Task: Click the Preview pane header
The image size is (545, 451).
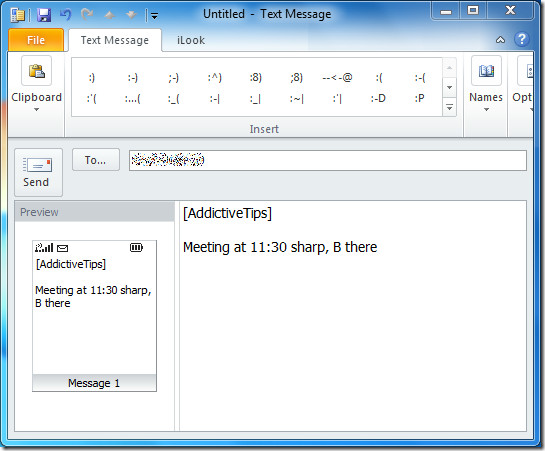Action: coord(95,212)
